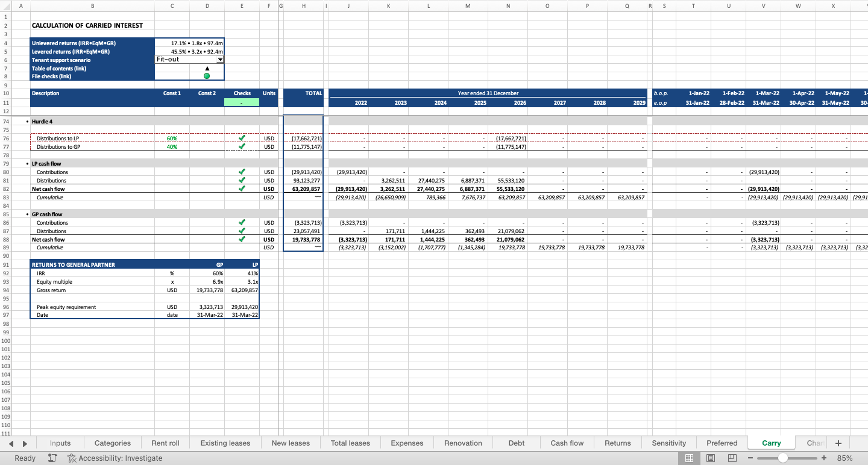Open the Categories sheet tab
This screenshot has height=465, width=868.
(113, 443)
